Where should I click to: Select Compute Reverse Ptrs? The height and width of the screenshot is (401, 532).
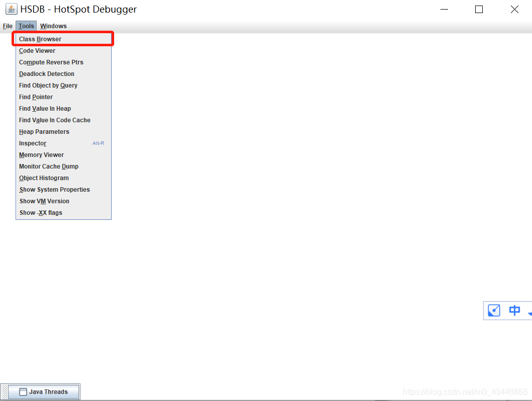(x=63, y=62)
